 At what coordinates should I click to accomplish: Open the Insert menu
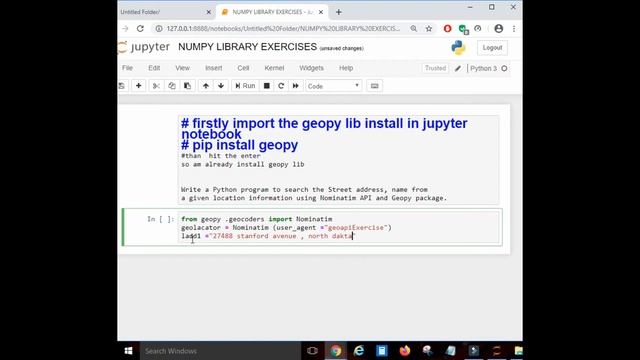(213, 68)
